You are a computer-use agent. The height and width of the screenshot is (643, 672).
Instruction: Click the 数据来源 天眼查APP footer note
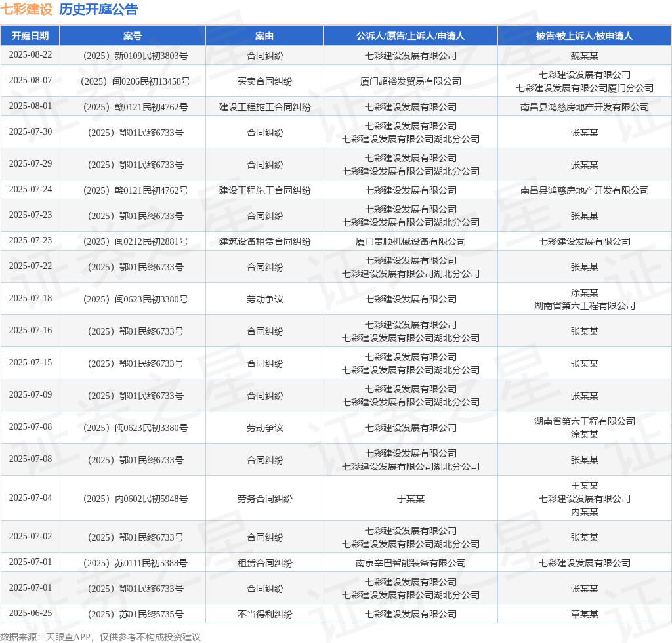coord(100,637)
